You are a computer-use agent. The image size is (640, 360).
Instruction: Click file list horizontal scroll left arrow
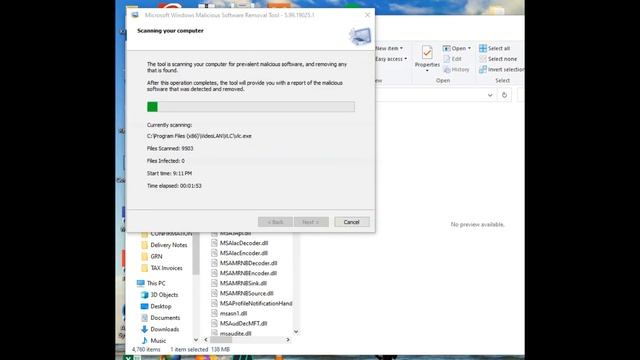pos(205,340)
